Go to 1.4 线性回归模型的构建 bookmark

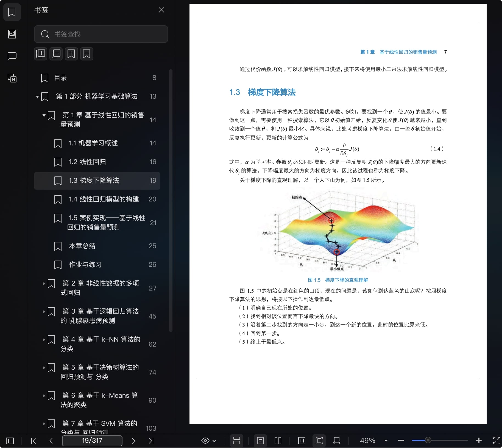[x=97, y=199]
